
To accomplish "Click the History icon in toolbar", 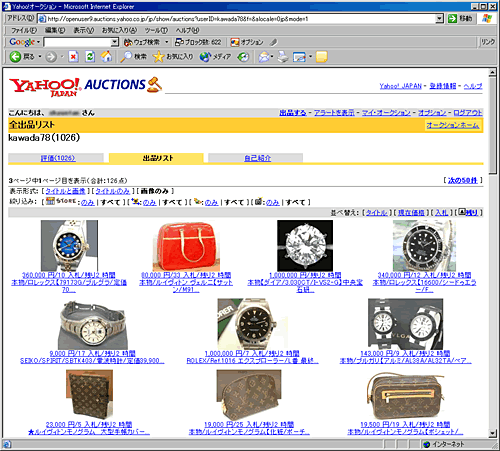I will point(243,57).
